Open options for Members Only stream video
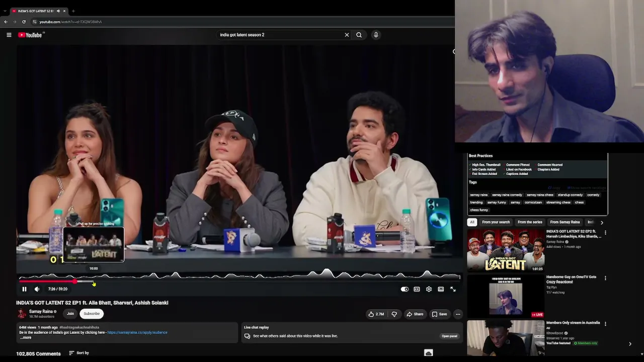644x362 pixels. click(605, 324)
